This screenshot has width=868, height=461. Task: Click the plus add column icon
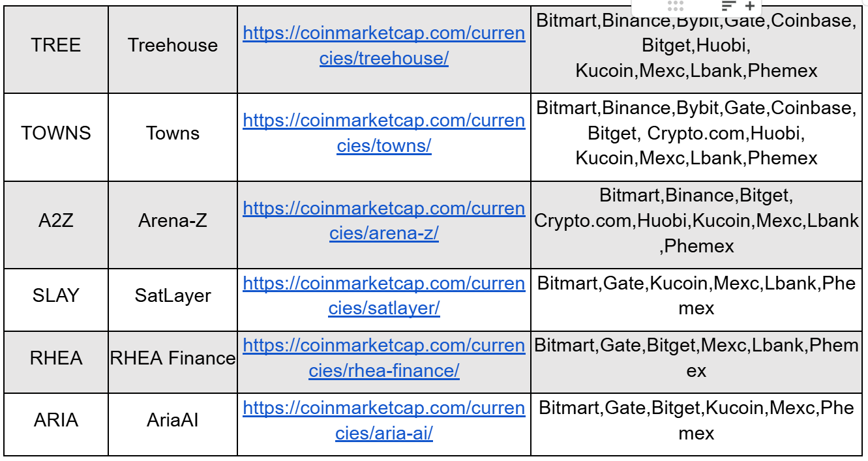click(750, 6)
